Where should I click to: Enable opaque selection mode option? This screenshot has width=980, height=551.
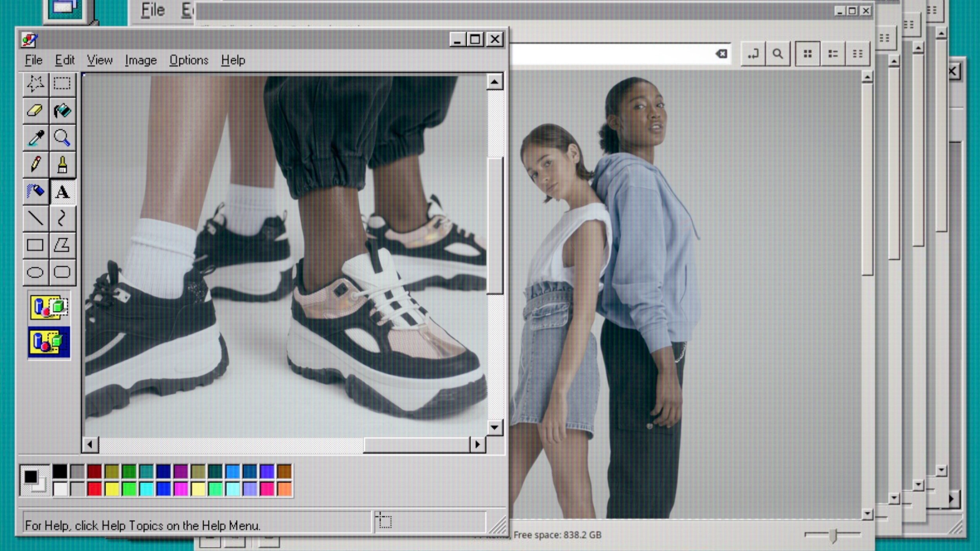point(49,307)
